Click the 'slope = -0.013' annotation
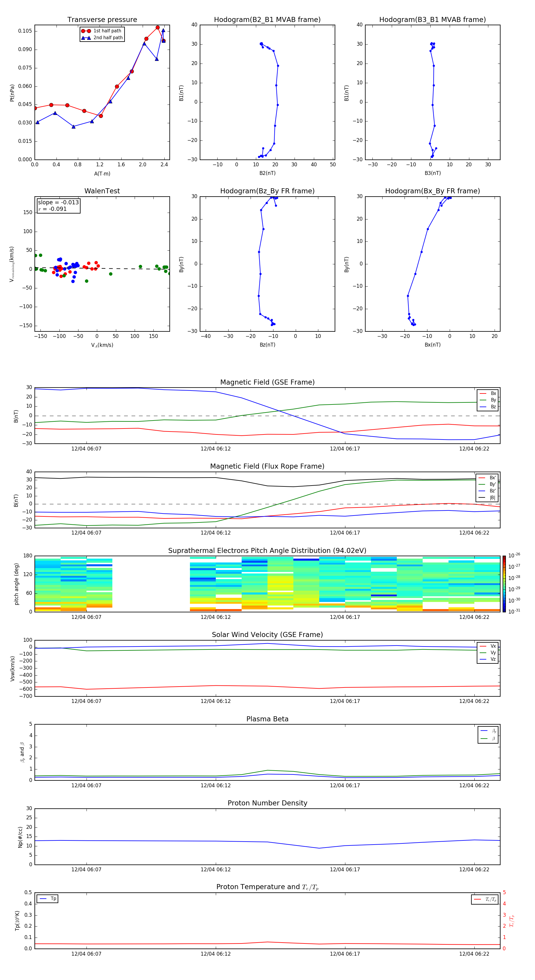Image resolution: width=535 pixels, height=980 pixels. tap(58, 203)
